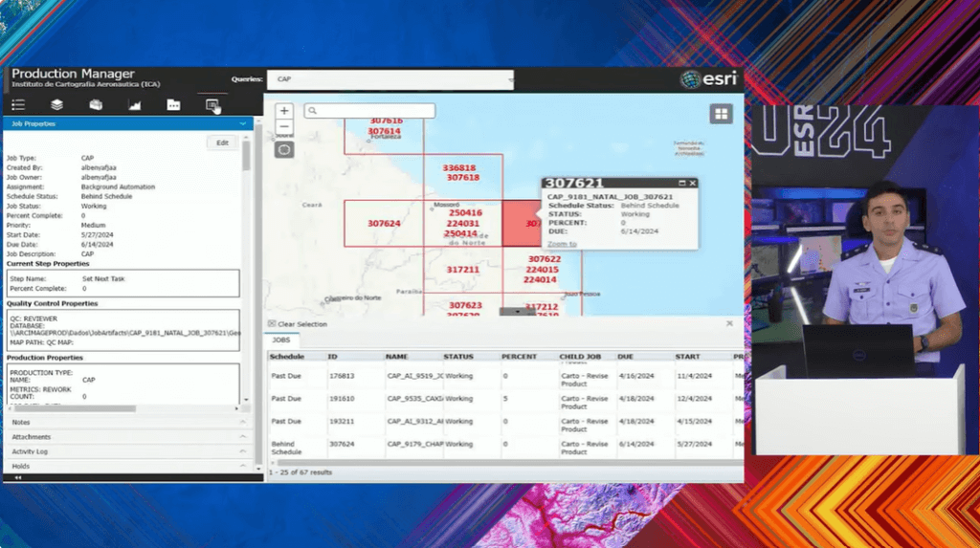980x548 pixels.
Task: Open the area chart icon
Action: tap(134, 105)
